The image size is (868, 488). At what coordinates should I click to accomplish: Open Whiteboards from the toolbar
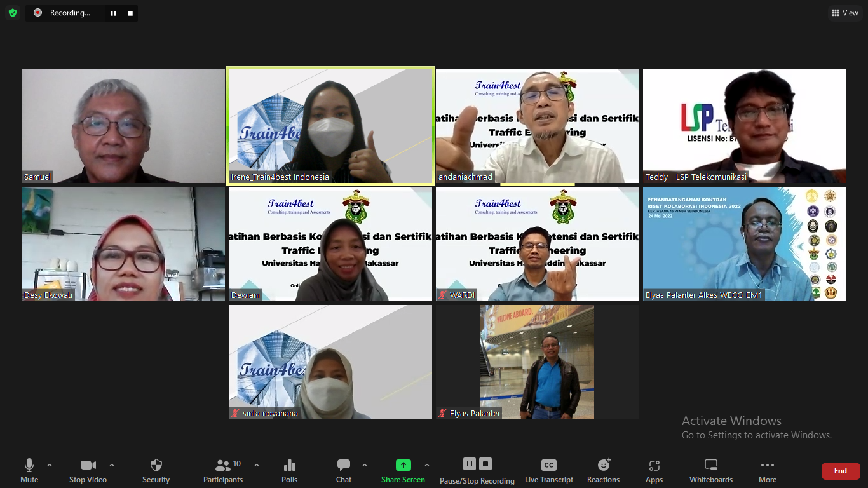[x=710, y=470]
